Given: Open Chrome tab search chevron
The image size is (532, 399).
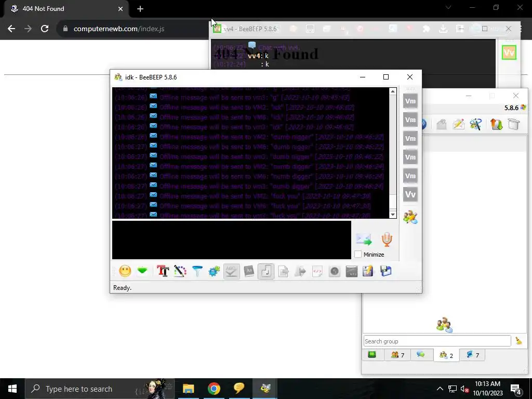Looking at the screenshot, I should click(x=448, y=7).
